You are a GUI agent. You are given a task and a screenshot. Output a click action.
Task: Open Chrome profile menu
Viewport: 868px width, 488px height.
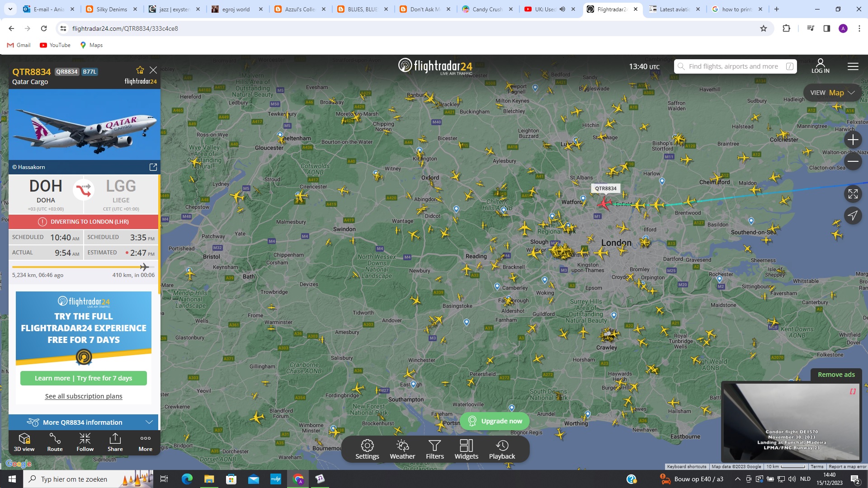pos(843,28)
